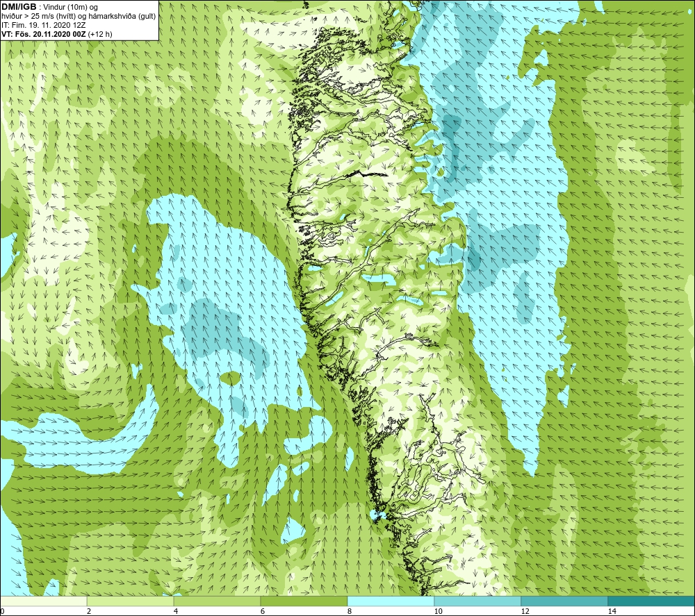Click the "VT: Fös. 20.11.2020 00Z" valid time
This screenshot has width=695, height=616.
[x=44, y=34]
